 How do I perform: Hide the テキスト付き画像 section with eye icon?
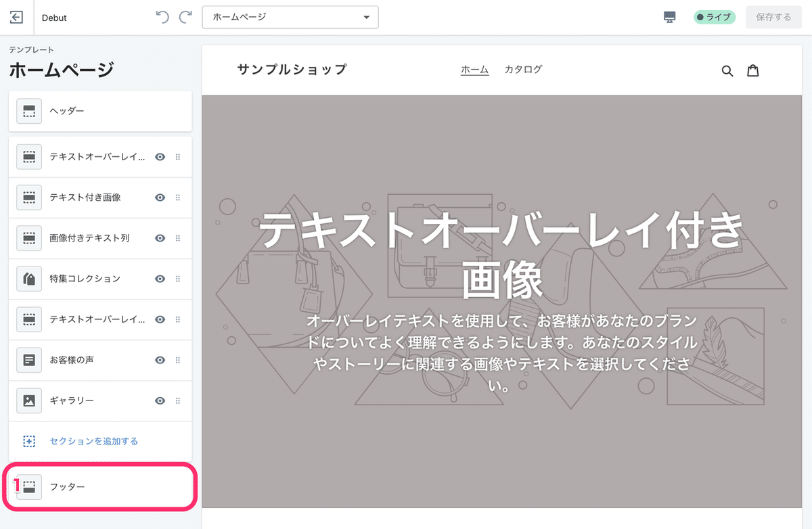coord(160,198)
